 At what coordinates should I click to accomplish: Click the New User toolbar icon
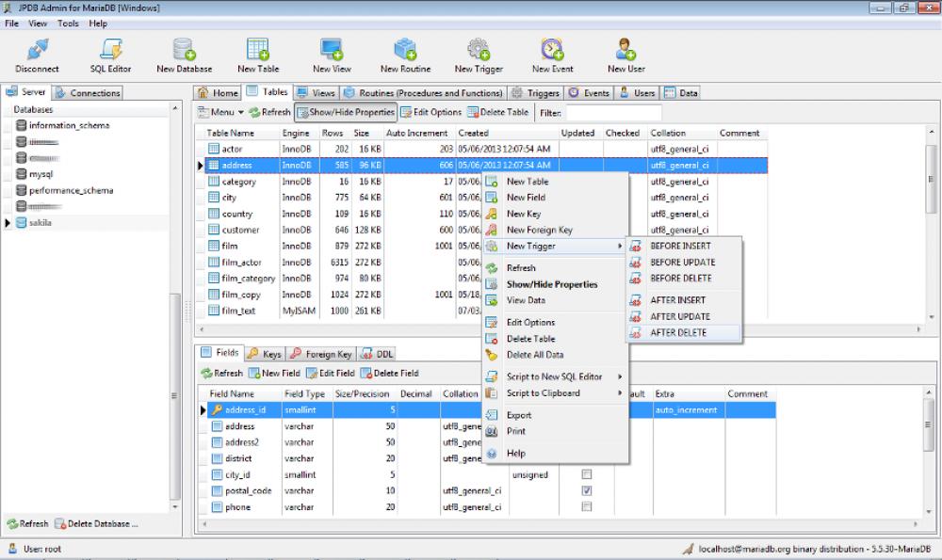pyautogui.click(x=625, y=54)
